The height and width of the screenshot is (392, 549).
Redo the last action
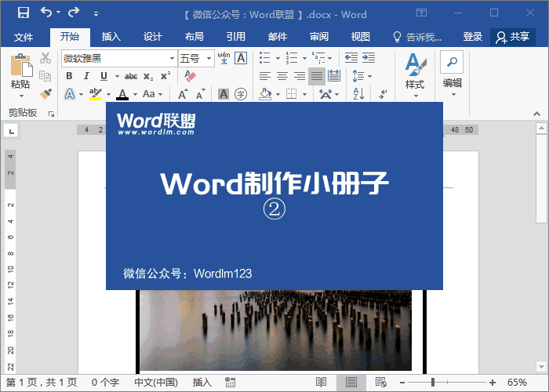click(74, 13)
